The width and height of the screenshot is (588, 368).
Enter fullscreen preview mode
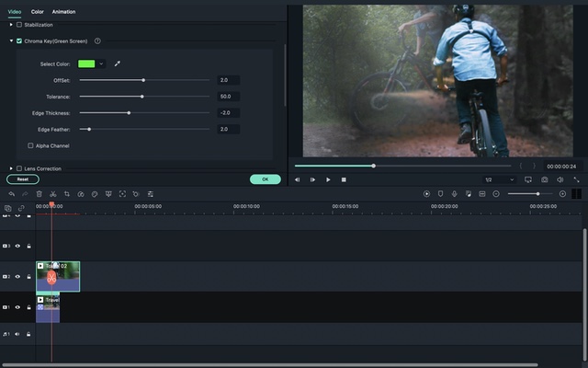point(576,180)
